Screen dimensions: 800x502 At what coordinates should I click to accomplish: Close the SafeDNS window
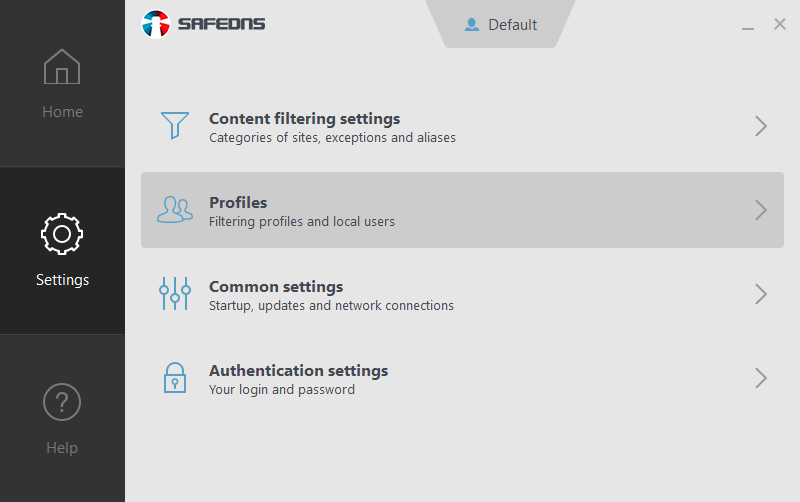pyautogui.click(x=780, y=24)
